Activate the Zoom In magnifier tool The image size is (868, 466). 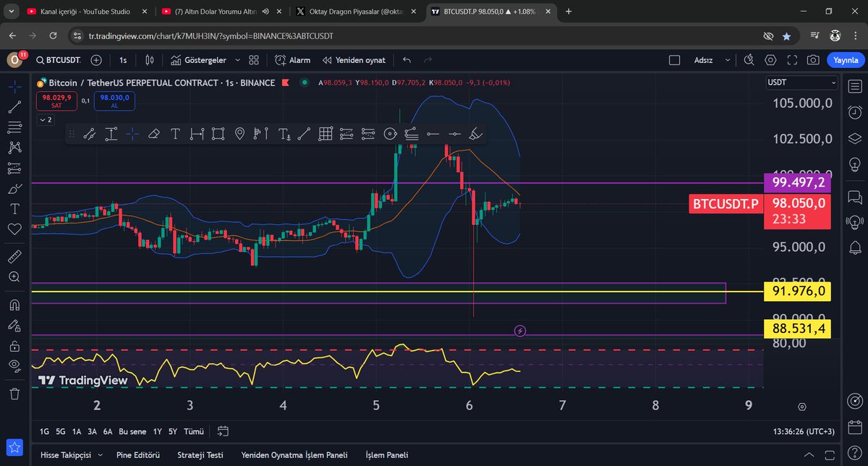(x=14, y=276)
